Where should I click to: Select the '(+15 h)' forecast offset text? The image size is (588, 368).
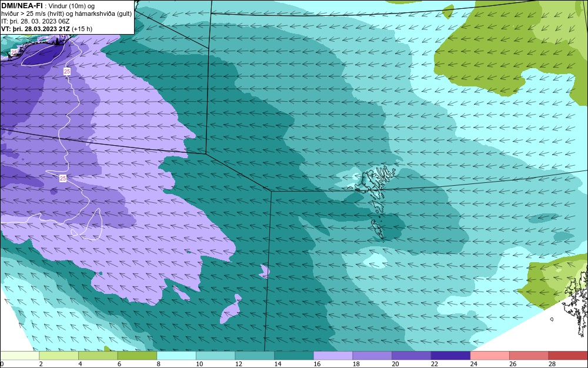82,29
